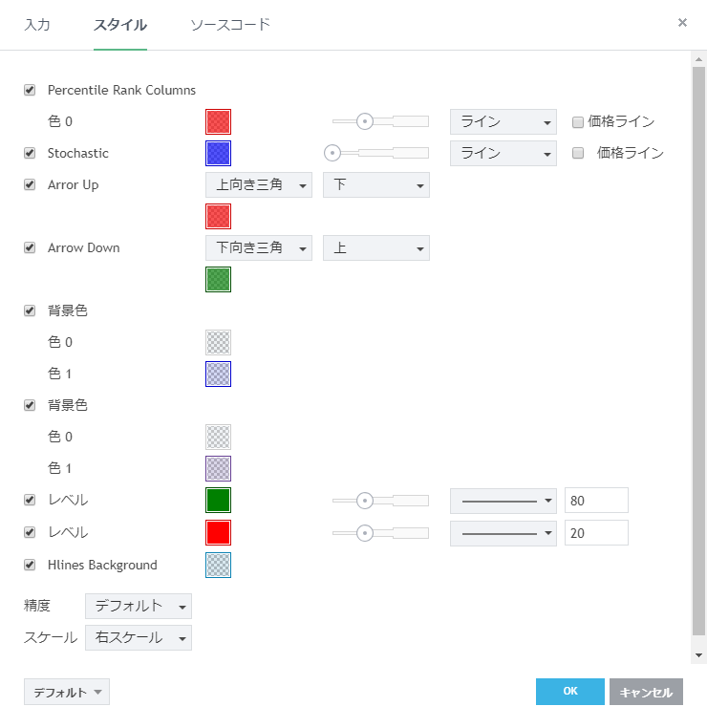Enable 価格ライン for Stochastic

point(578,153)
